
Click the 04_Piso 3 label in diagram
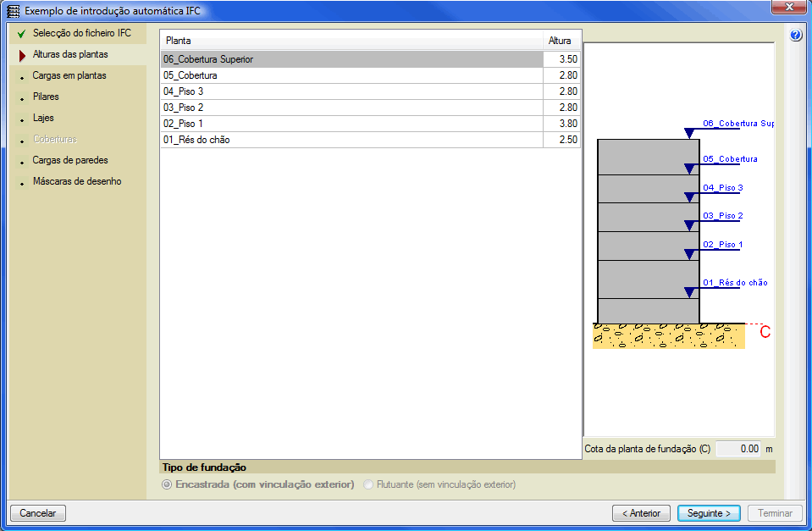(x=723, y=187)
